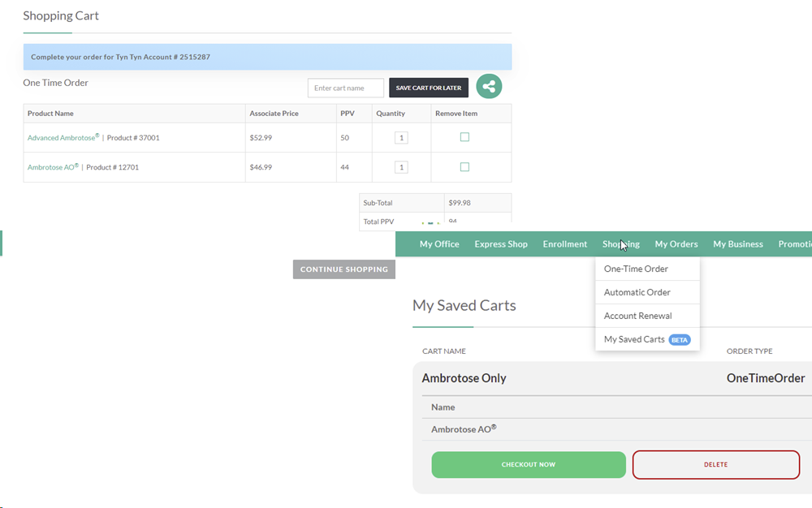The image size is (812, 508).
Task: Open Enrollment menu
Action: pos(564,244)
